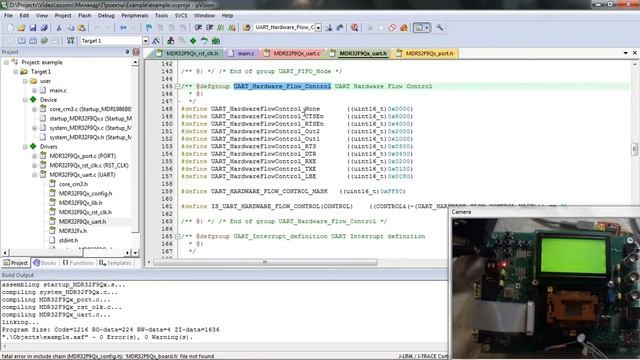640x360 pixels.
Task: Click the editor horizontal scrollbar thumb
Action: (x=264, y=262)
